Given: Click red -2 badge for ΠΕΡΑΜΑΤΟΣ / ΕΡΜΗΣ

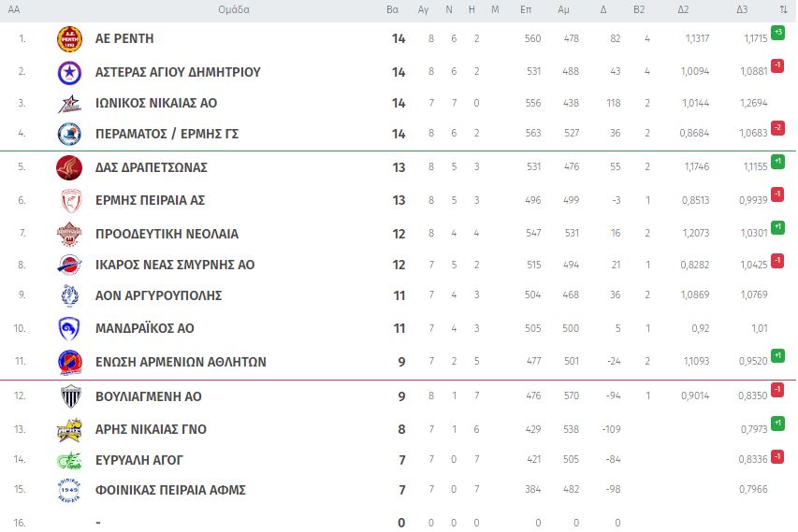Looking at the screenshot, I should click(x=777, y=128).
